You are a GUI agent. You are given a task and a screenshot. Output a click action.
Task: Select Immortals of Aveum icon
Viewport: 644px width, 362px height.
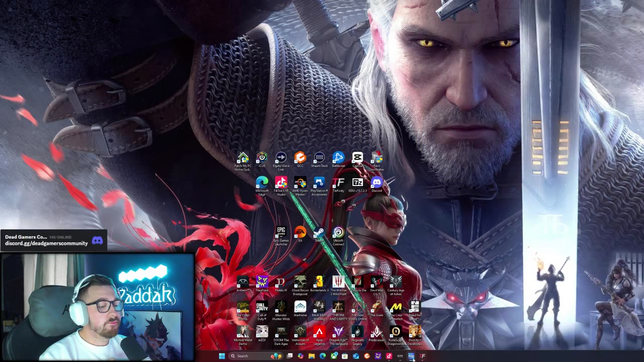pyautogui.click(x=300, y=335)
